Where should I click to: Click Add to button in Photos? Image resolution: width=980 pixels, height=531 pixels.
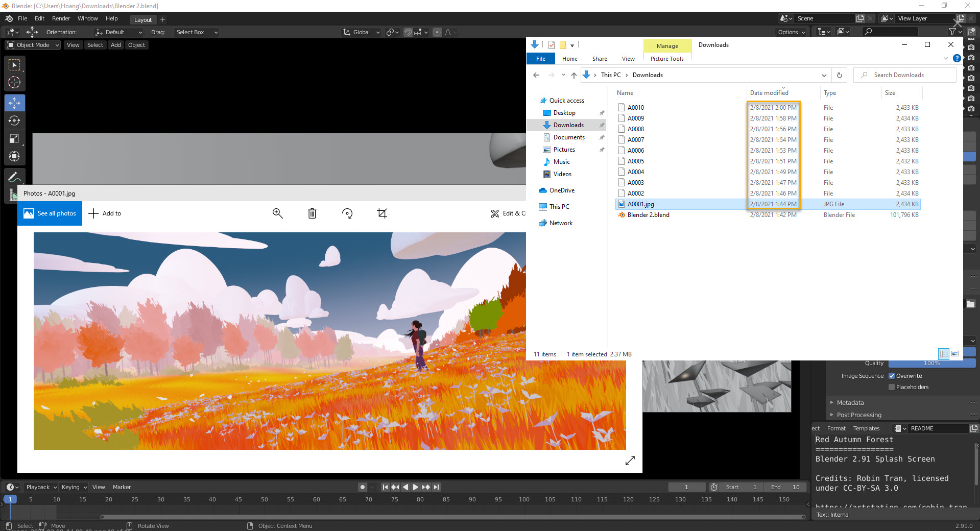(x=105, y=213)
